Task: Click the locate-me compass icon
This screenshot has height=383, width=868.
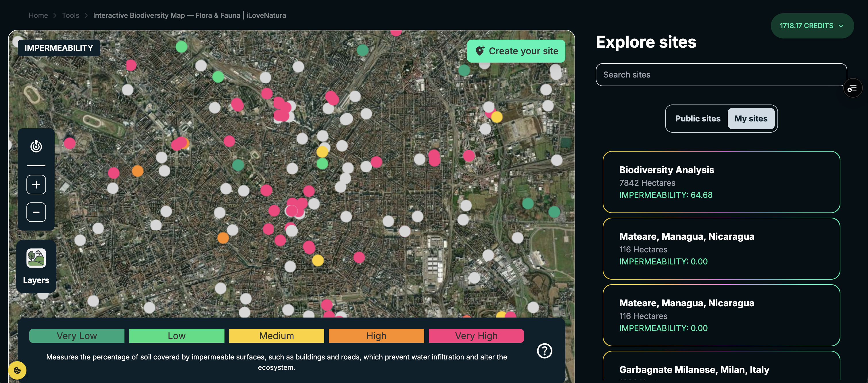Action: coord(36,146)
